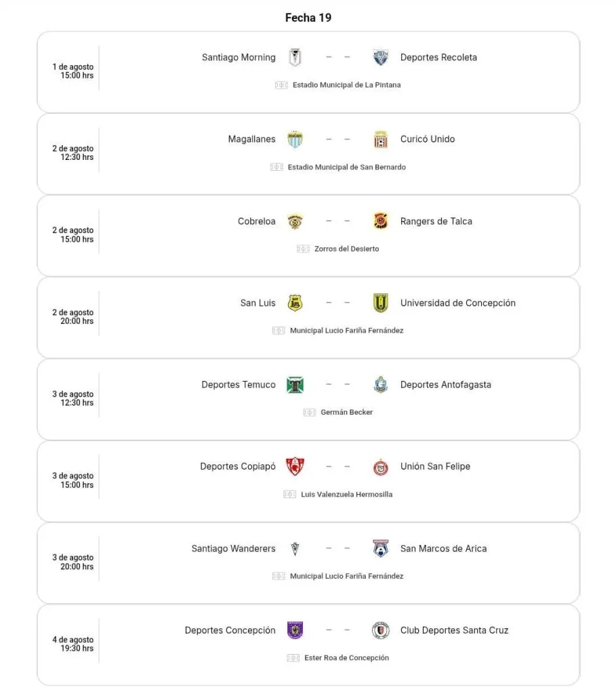Click the Rangers de Talca crest
616x694 pixels.
(381, 222)
